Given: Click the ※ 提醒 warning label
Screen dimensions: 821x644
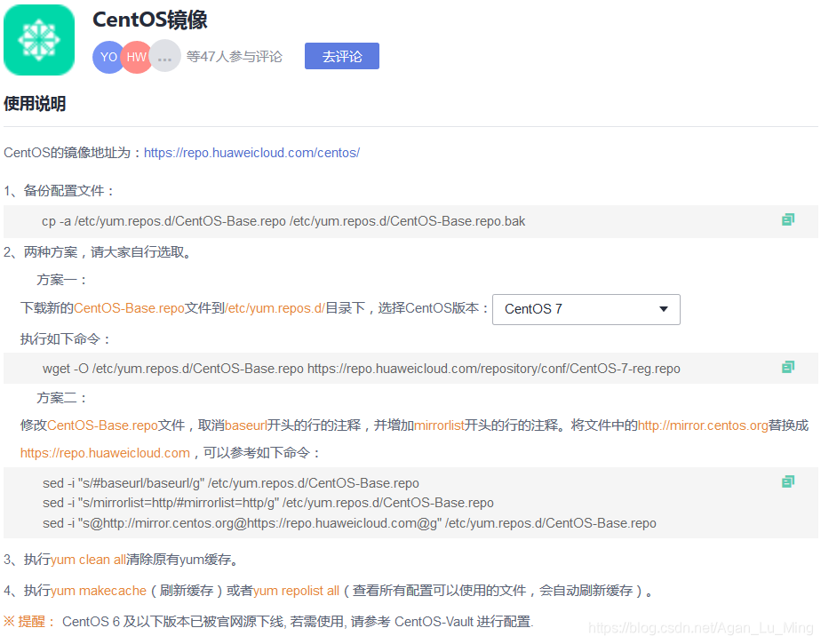Looking at the screenshot, I should 30,622.
